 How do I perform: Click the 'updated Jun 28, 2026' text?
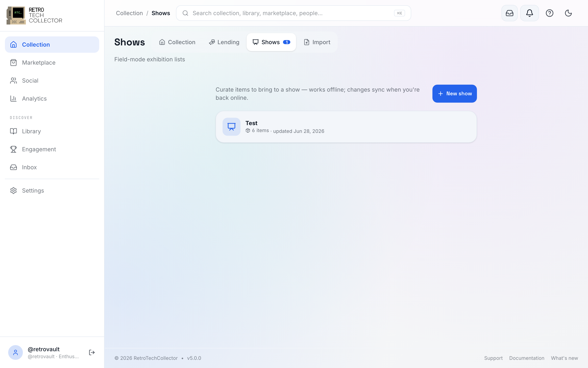click(x=299, y=131)
